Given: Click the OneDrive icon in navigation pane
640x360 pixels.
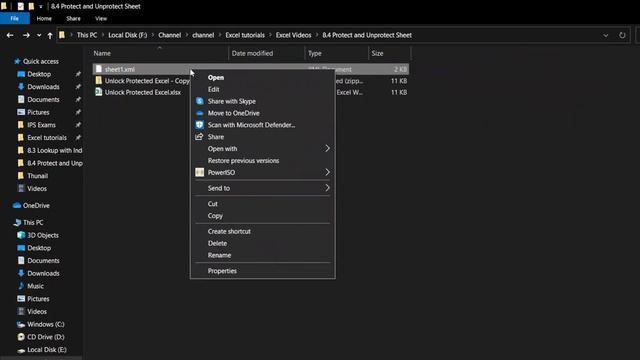Looking at the screenshot, I should [x=17, y=205].
